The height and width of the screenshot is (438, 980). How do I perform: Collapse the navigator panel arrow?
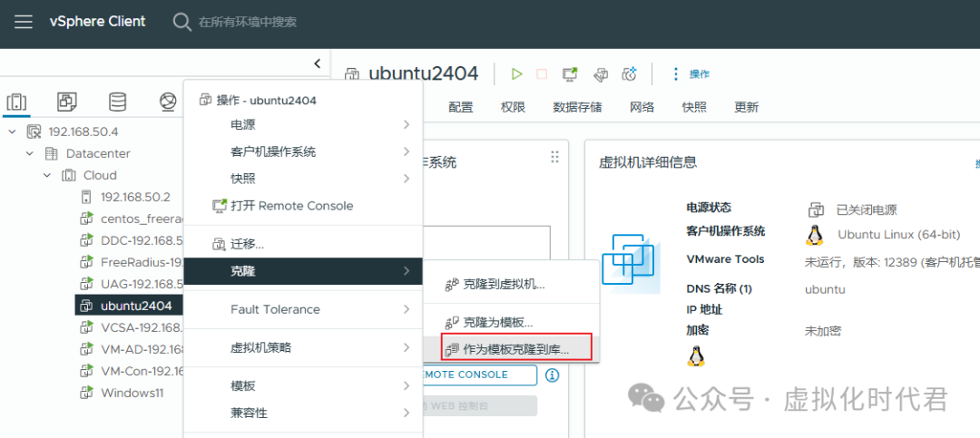tap(317, 63)
